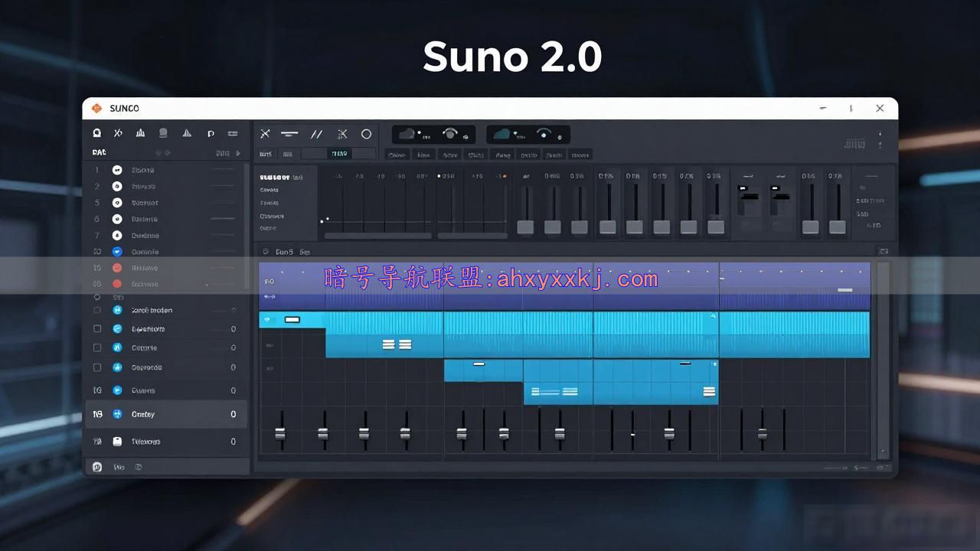The height and width of the screenshot is (551, 980).
Task: Click the blue icon on the highlighted sidebar row
Action: point(117,414)
